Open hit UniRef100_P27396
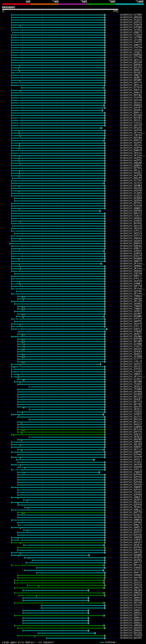The image size is (146, 644). click(131, 58)
